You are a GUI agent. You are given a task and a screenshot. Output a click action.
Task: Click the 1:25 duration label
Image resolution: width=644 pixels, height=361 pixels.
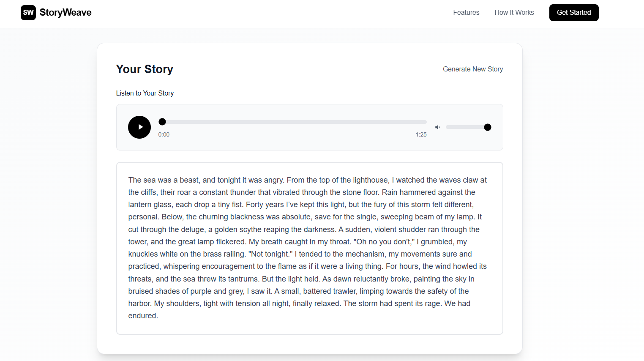[421, 134]
